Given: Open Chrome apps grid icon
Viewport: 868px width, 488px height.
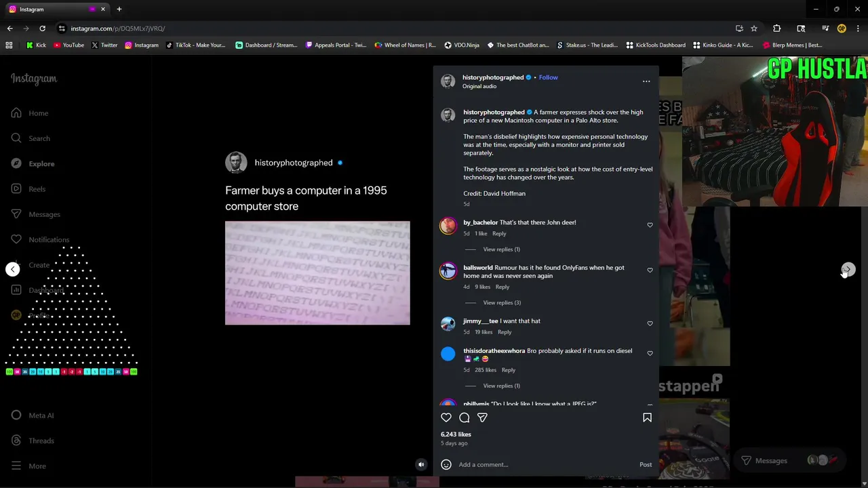Looking at the screenshot, I should point(9,45).
